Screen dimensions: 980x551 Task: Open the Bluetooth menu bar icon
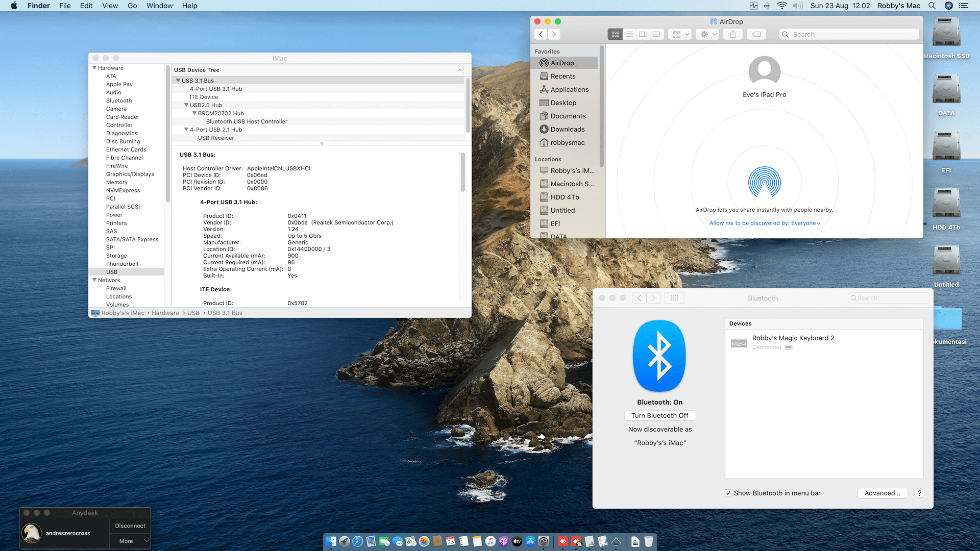(x=767, y=6)
